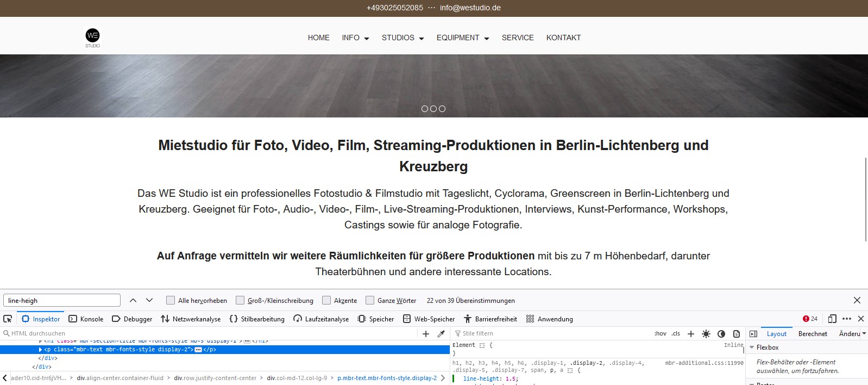868x385 pixels.
Task: Open responsive design mode icon
Action: click(x=832, y=319)
